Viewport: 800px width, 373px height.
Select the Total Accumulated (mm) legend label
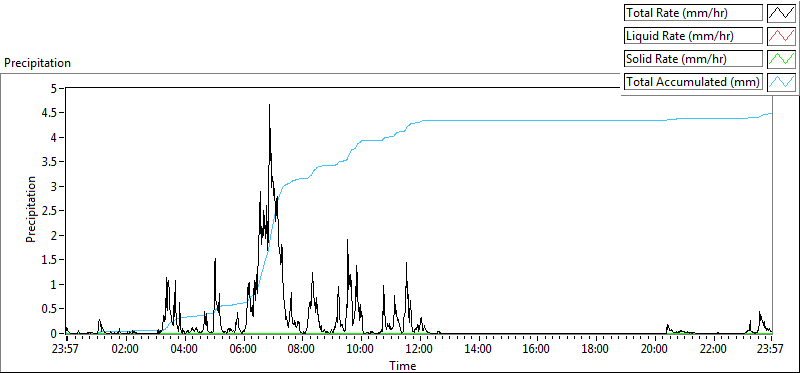(693, 82)
